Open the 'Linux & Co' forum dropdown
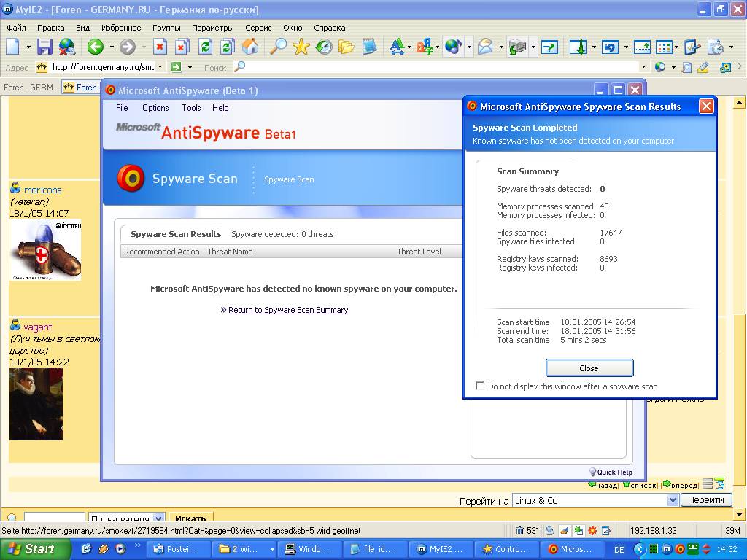 pyautogui.click(x=672, y=500)
